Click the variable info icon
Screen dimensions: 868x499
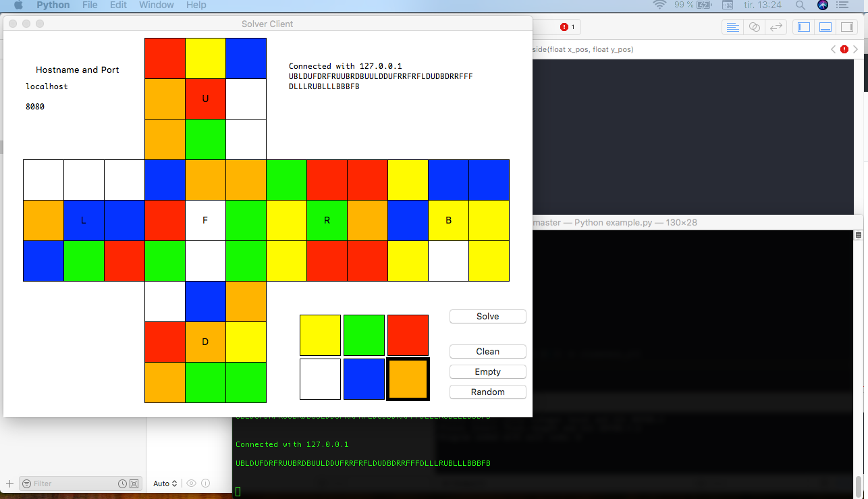coord(205,483)
